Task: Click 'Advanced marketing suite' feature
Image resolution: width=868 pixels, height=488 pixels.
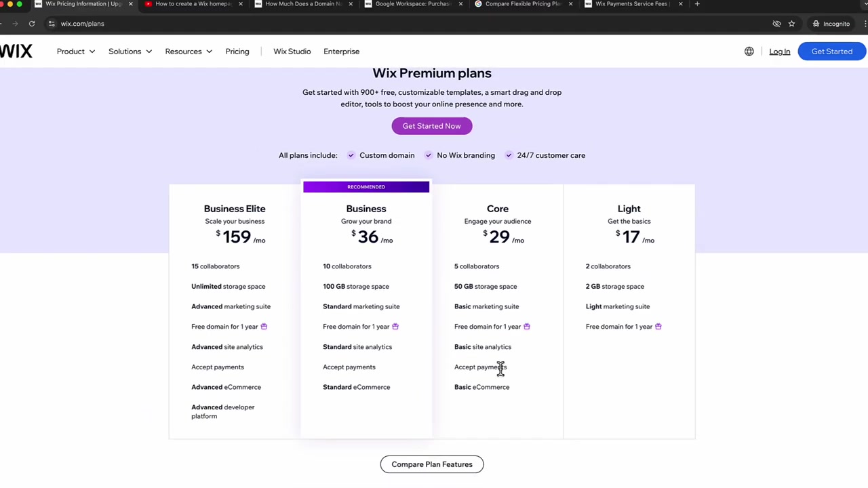Action: click(x=231, y=306)
